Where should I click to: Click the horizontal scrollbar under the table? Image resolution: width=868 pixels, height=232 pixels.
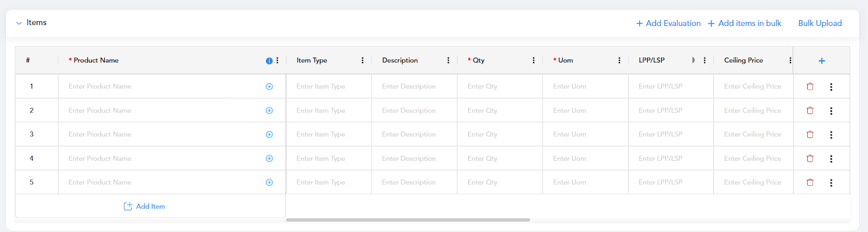(408, 220)
